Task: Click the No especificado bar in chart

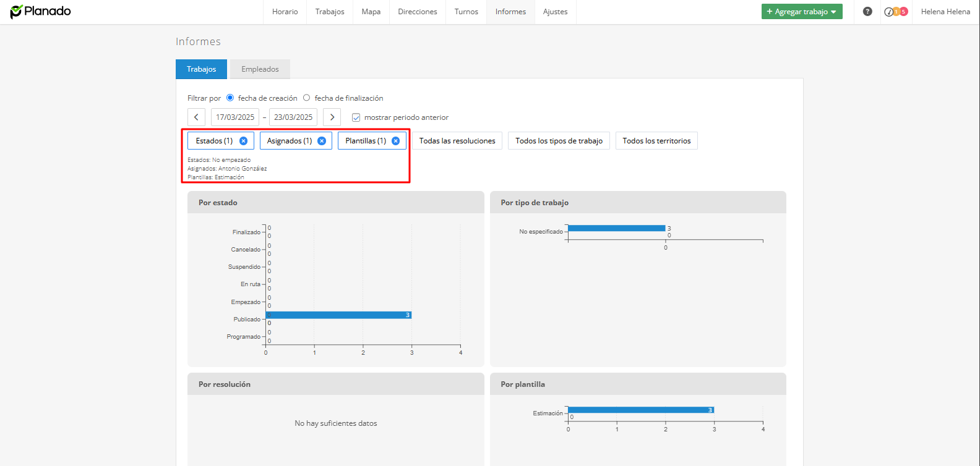Action: (x=616, y=228)
